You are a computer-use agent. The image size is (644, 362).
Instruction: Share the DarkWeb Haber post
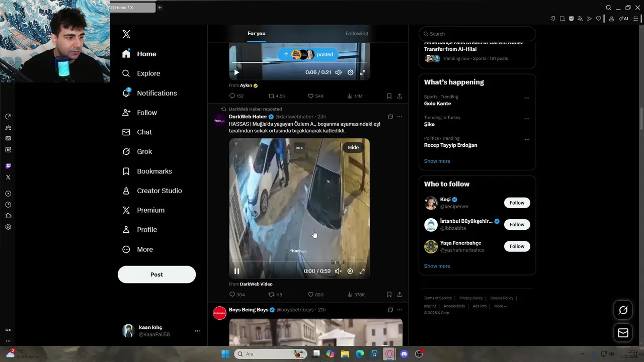point(399,295)
